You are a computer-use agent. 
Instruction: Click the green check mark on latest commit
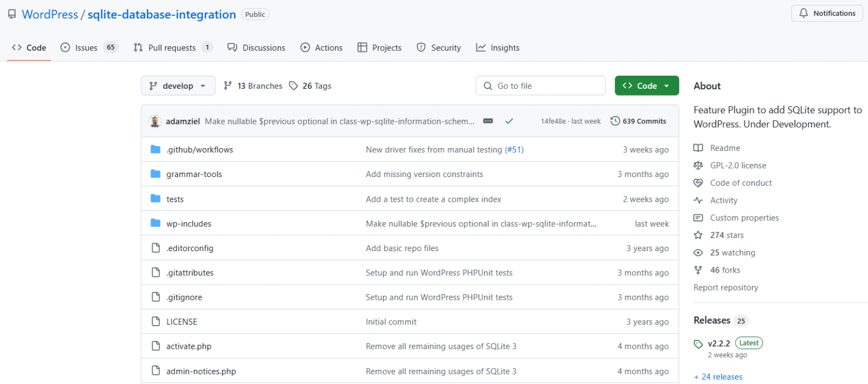click(x=509, y=120)
